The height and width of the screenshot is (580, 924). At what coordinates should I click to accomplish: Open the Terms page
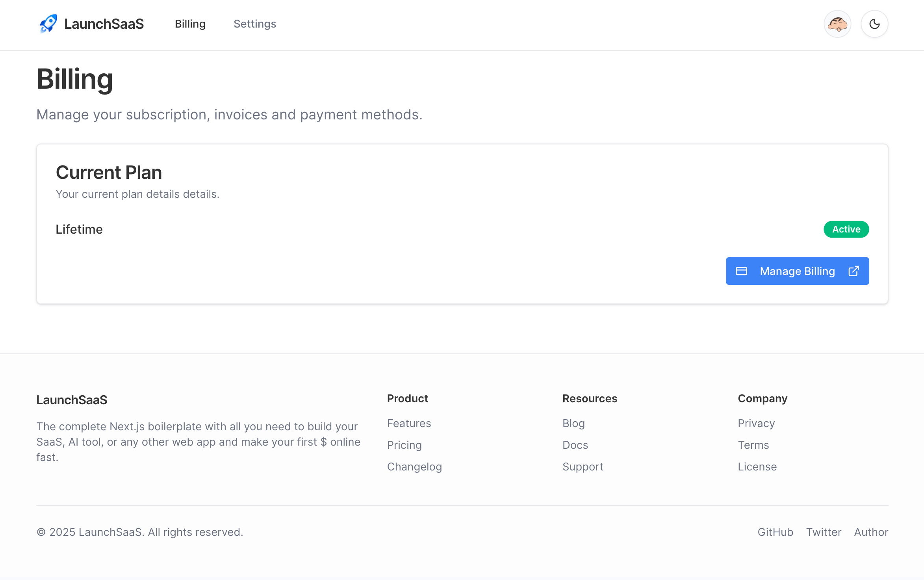(753, 445)
